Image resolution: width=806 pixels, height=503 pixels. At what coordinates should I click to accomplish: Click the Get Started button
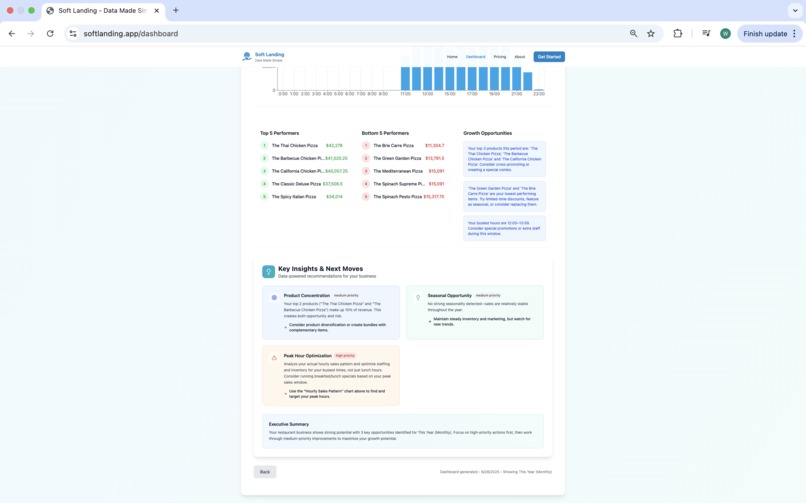(549, 57)
